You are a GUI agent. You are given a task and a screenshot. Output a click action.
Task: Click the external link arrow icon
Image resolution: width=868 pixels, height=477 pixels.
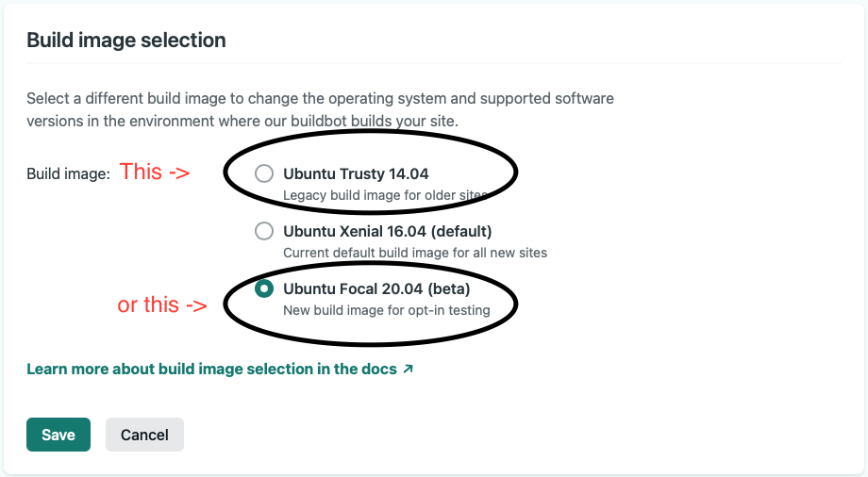[408, 369]
